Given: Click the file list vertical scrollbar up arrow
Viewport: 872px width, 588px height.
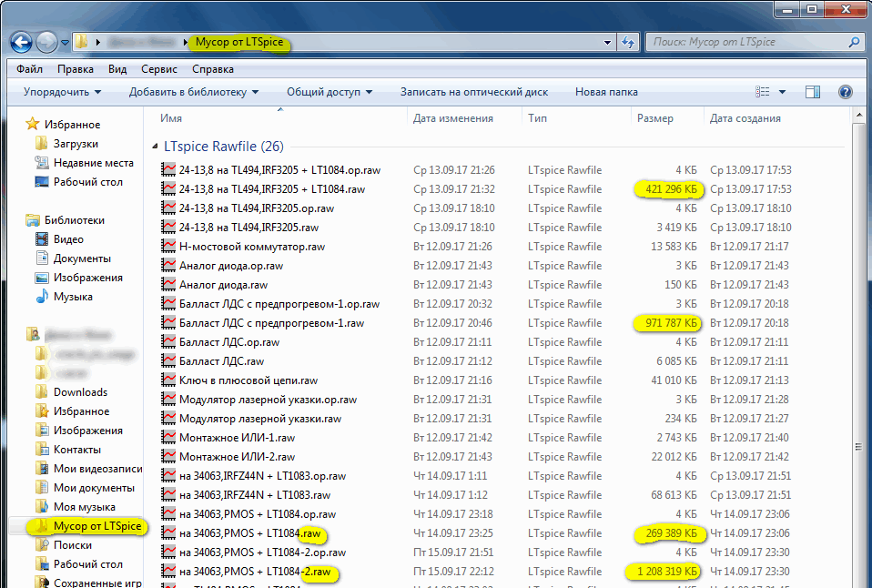Looking at the screenshot, I should coord(858,116).
